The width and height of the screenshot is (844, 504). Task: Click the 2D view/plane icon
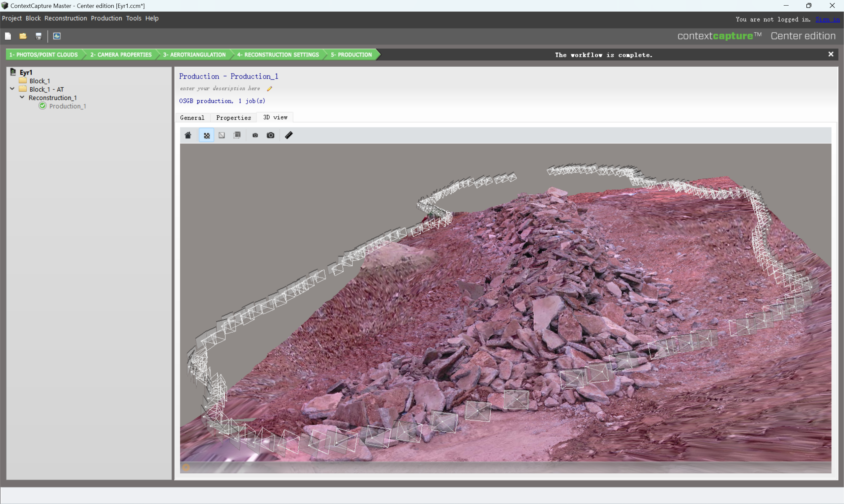tap(222, 135)
